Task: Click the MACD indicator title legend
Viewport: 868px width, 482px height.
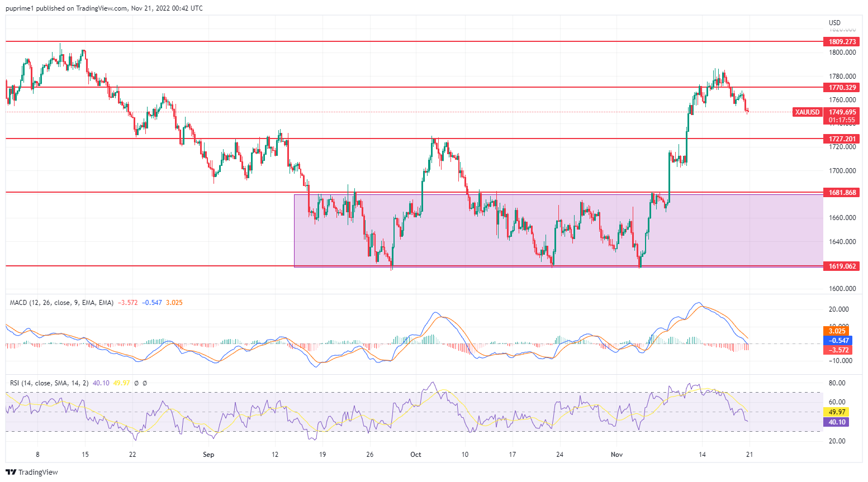Action: point(61,303)
